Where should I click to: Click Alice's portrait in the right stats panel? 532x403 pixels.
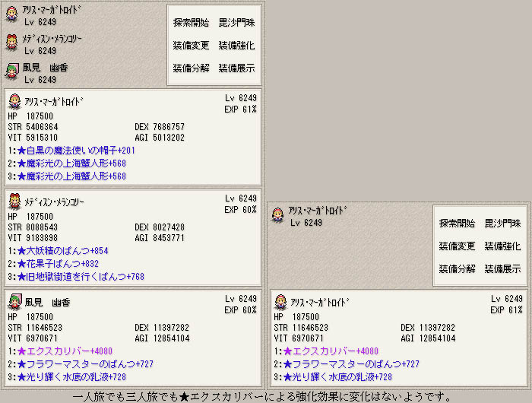click(280, 302)
